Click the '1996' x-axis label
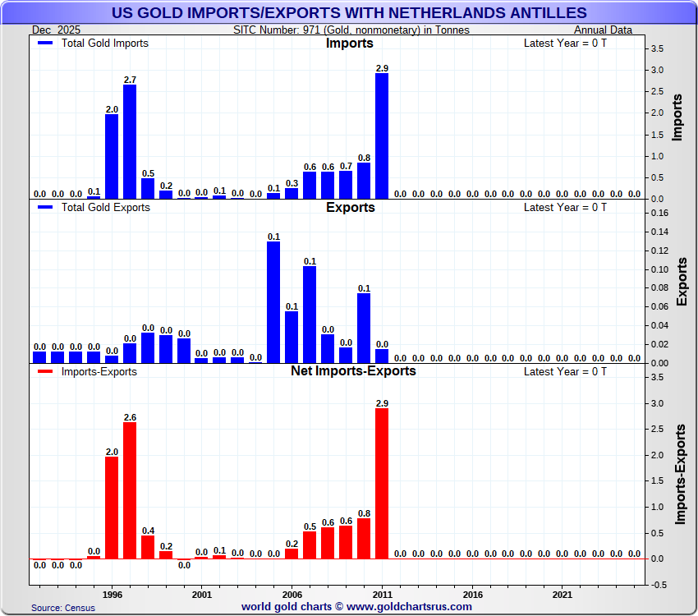The width and height of the screenshot is (698, 616). [113, 595]
